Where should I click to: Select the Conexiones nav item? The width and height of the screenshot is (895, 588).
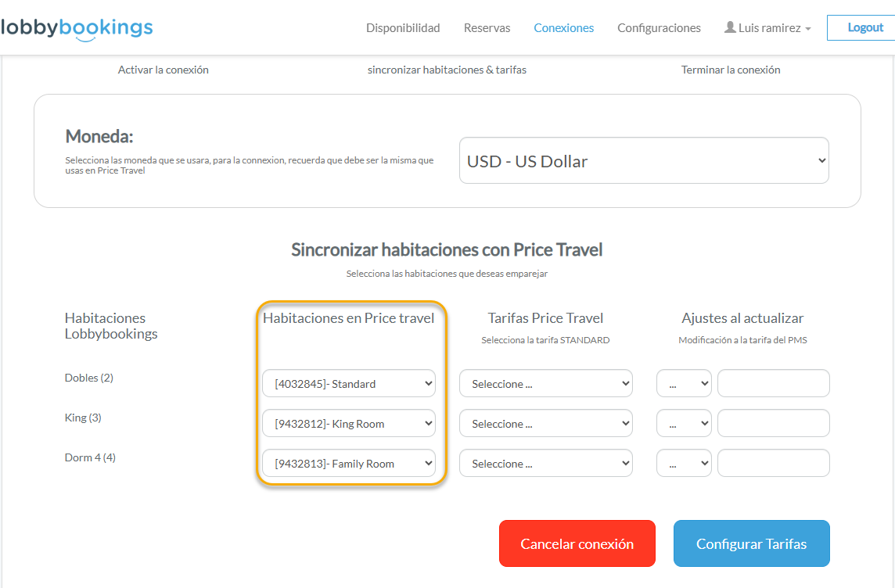[x=563, y=28]
